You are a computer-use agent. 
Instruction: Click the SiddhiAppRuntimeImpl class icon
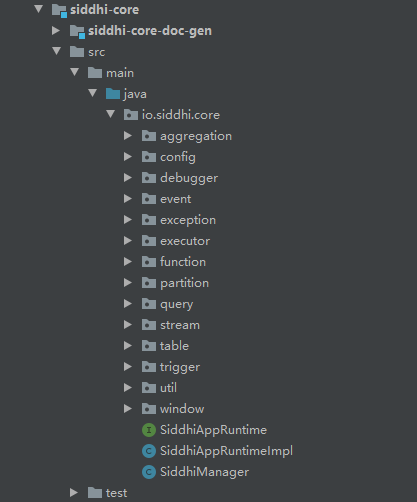point(149,451)
